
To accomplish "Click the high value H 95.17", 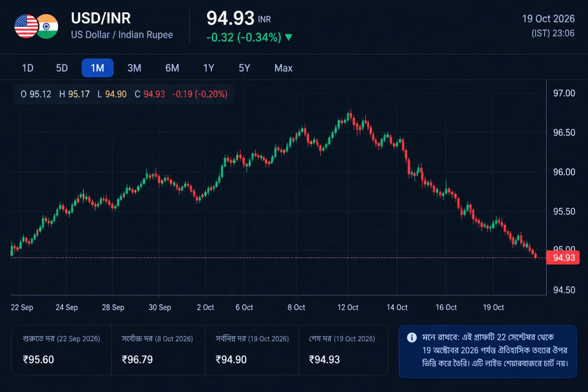I will (x=74, y=94).
